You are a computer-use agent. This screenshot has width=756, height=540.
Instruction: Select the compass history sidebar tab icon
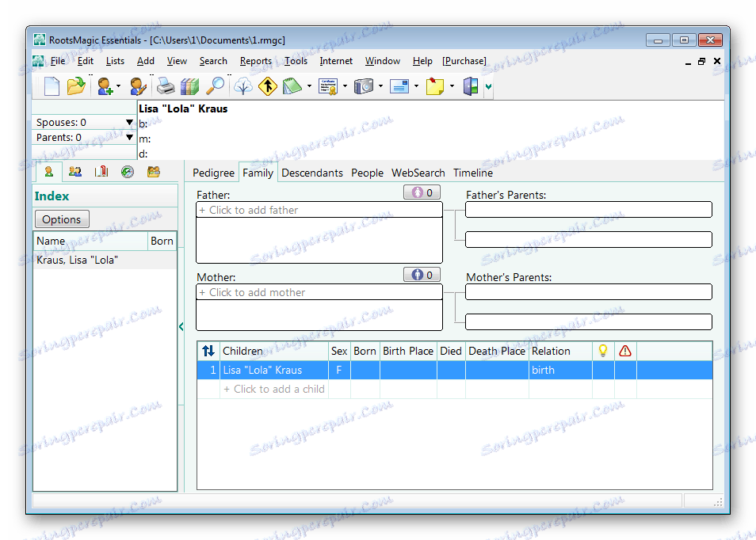click(128, 172)
